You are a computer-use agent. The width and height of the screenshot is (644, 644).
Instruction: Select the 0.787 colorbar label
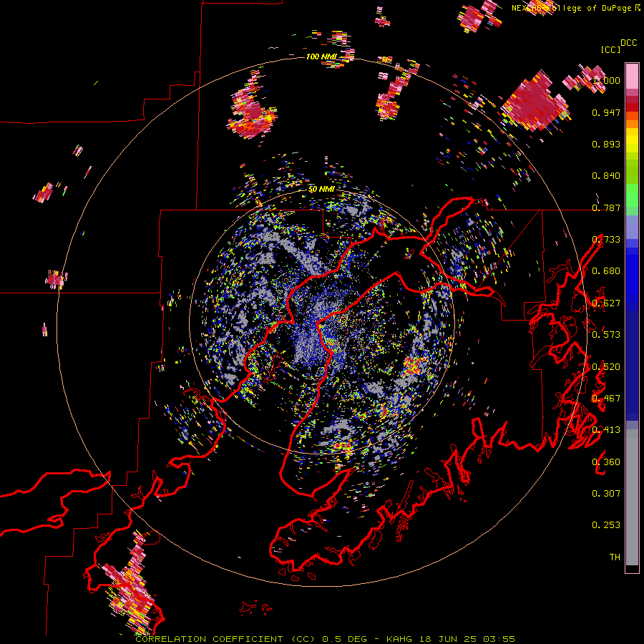(606, 208)
